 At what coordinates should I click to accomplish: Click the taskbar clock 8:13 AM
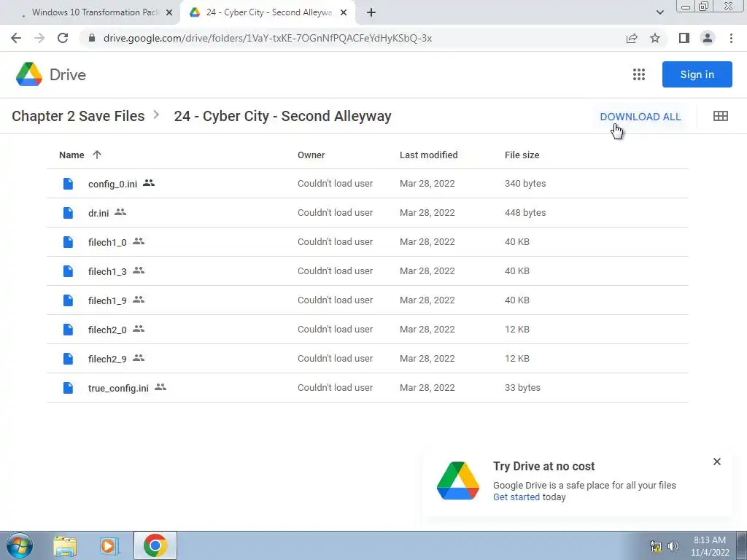coord(709,540)
